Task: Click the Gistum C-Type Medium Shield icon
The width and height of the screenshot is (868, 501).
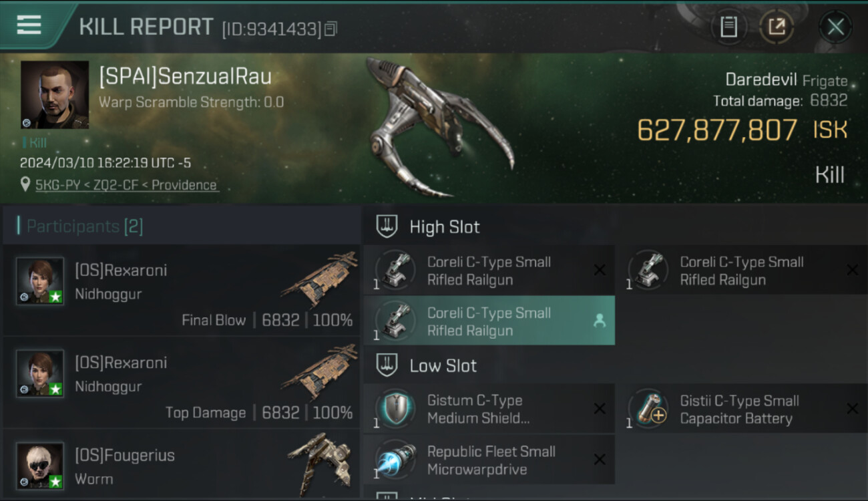Action: [395, 409]
